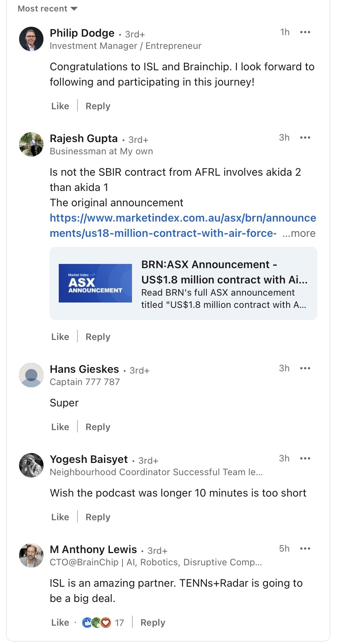Image resolution: width=338 pixels, height=644 pixels.
Task: Open three-dot menu on M Anthony Lewis' comment
Action: (x=305, y=549)
